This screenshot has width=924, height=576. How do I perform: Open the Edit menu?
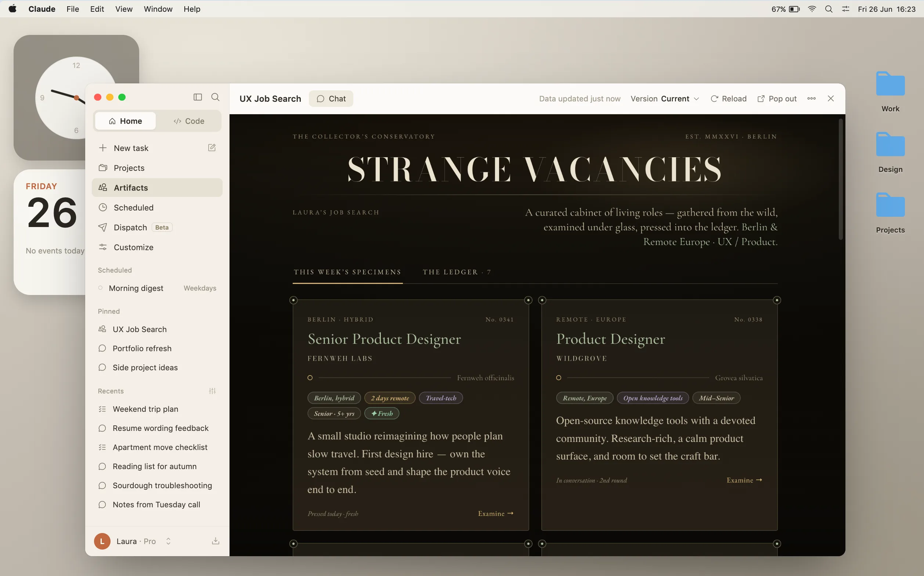coord(97,9)
